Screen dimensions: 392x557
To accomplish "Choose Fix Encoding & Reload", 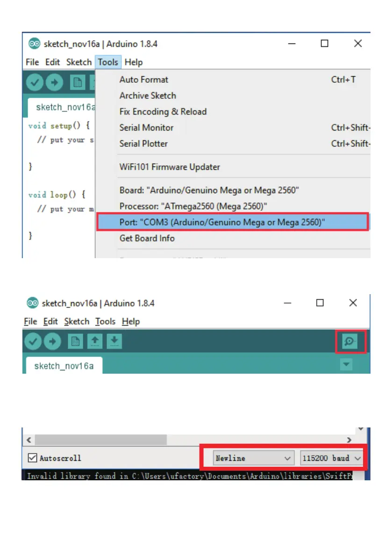I will click(x=234, y=112).
